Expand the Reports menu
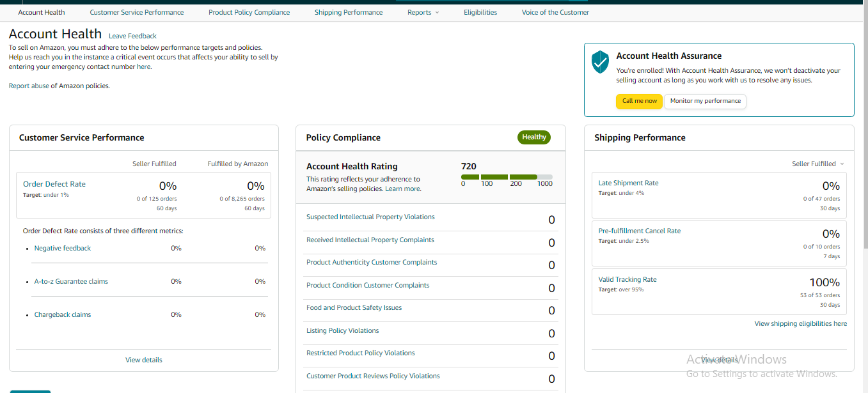This screenshot has height=393, width=868. coord(423,12)
